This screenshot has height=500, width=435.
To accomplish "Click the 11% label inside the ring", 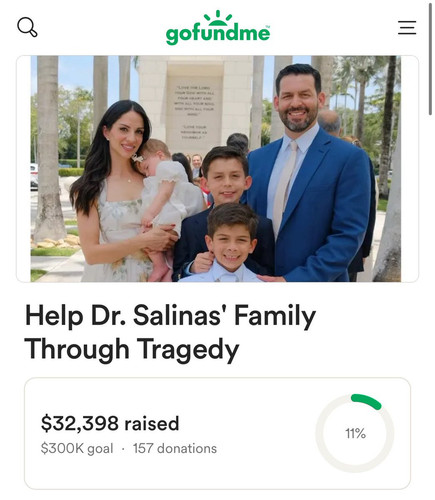I will click(x=355, y=434).
